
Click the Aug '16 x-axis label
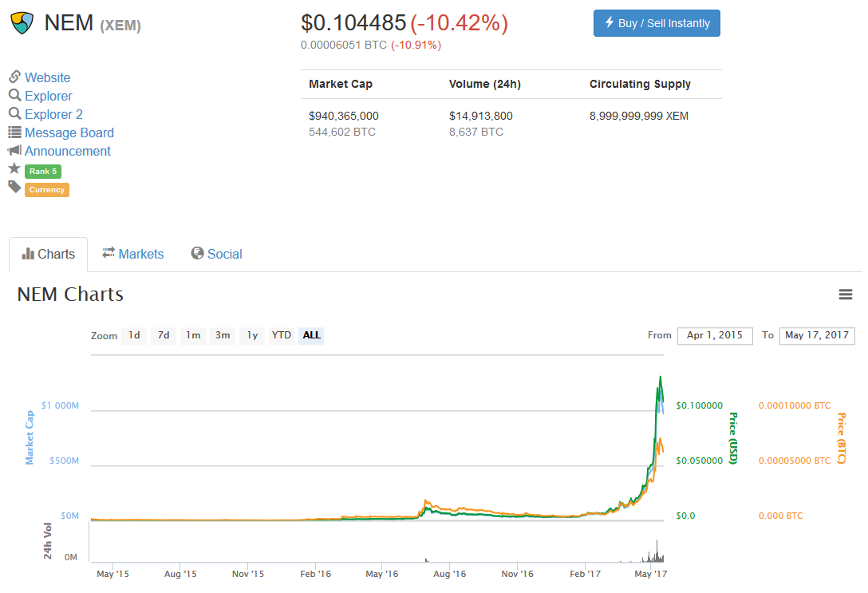(x=449, y=574)
